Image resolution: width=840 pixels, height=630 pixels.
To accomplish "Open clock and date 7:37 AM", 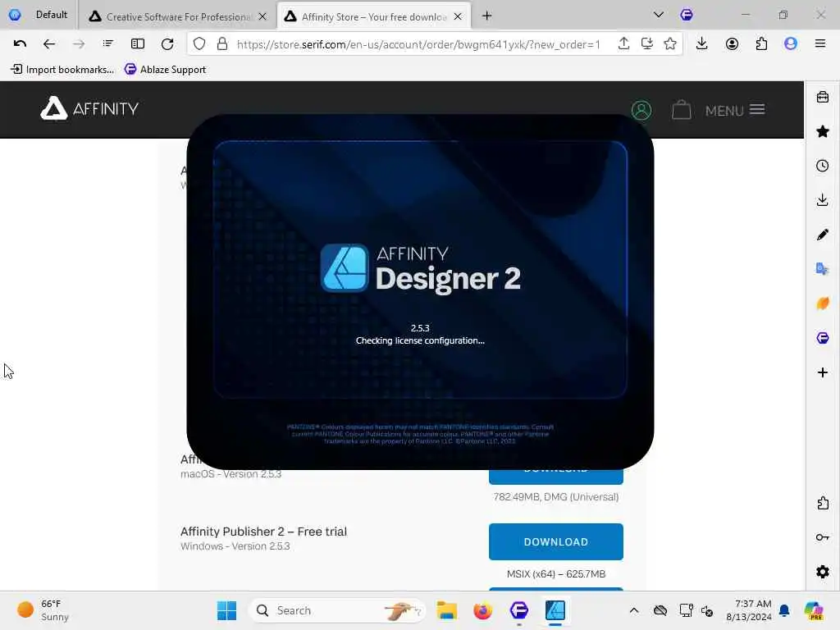I will pyautogui.click(x=748, y=610).
